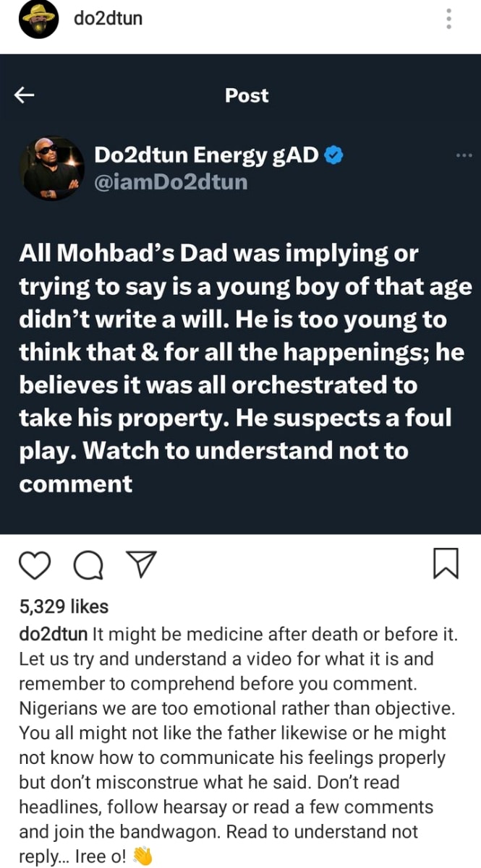The width and height of the screenshot is (481, 868).
Task: Click the do2dtun username in the caption
Action: (53, 635)
